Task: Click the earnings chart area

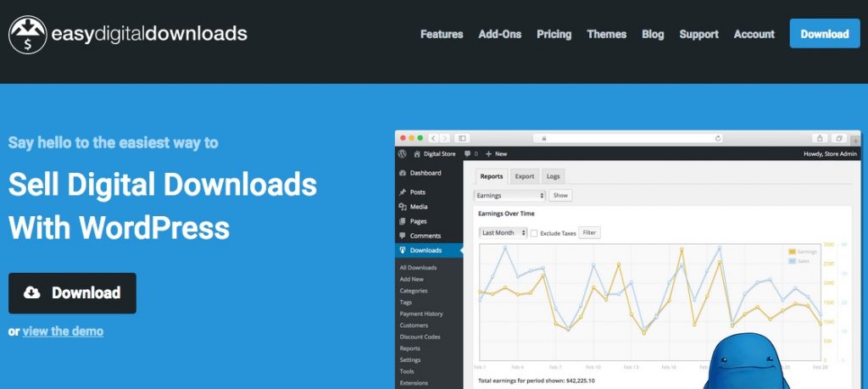Action: coord(650,302)
